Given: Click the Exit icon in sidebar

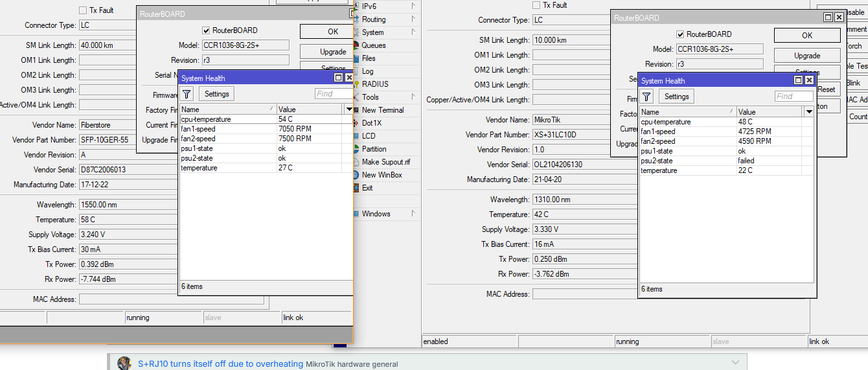Looking at the screenshot, I should tap(357, 188).
